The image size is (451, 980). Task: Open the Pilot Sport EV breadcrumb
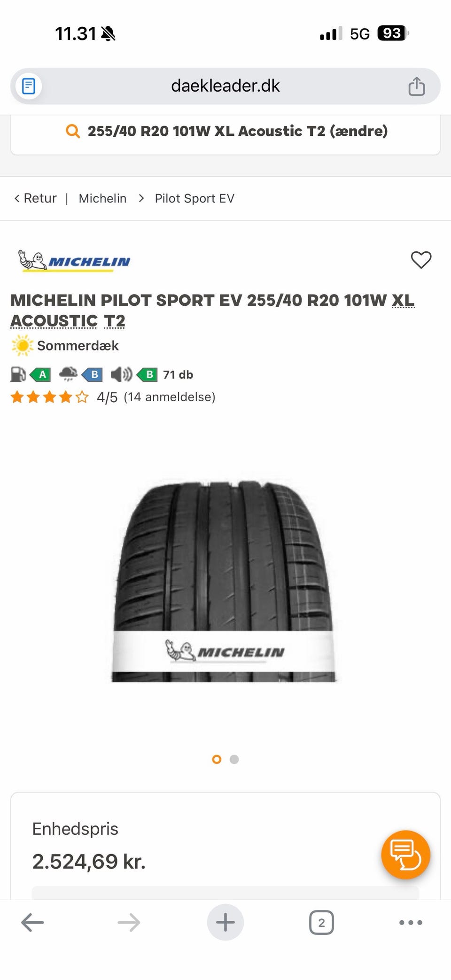194,198
